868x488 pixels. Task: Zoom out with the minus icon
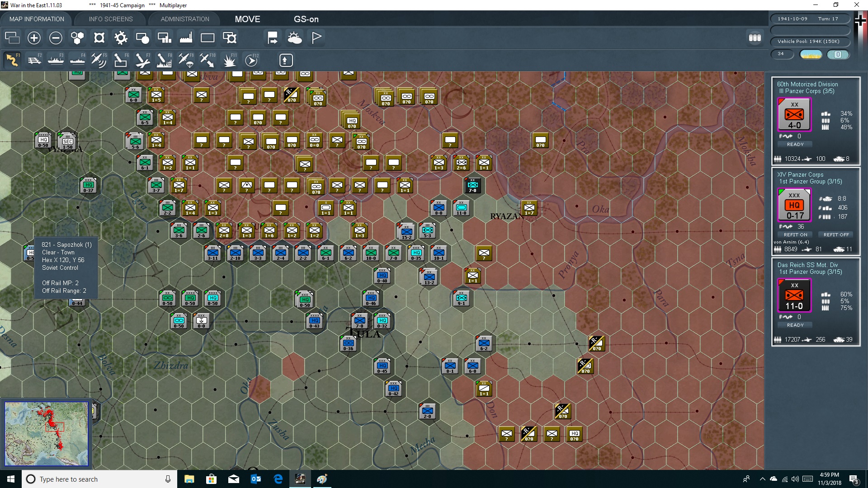tap(56, 38)
